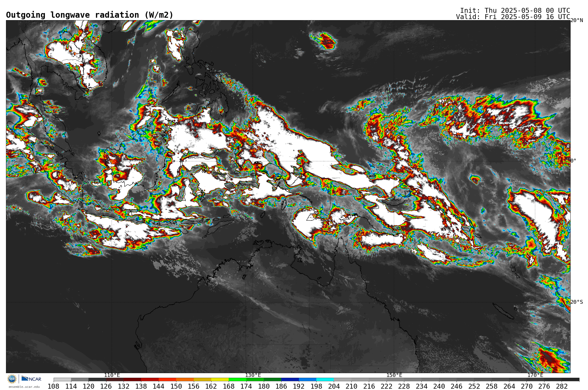Click the colorbar value 222
Screen dimensions: 588x390
click(386, 386)
